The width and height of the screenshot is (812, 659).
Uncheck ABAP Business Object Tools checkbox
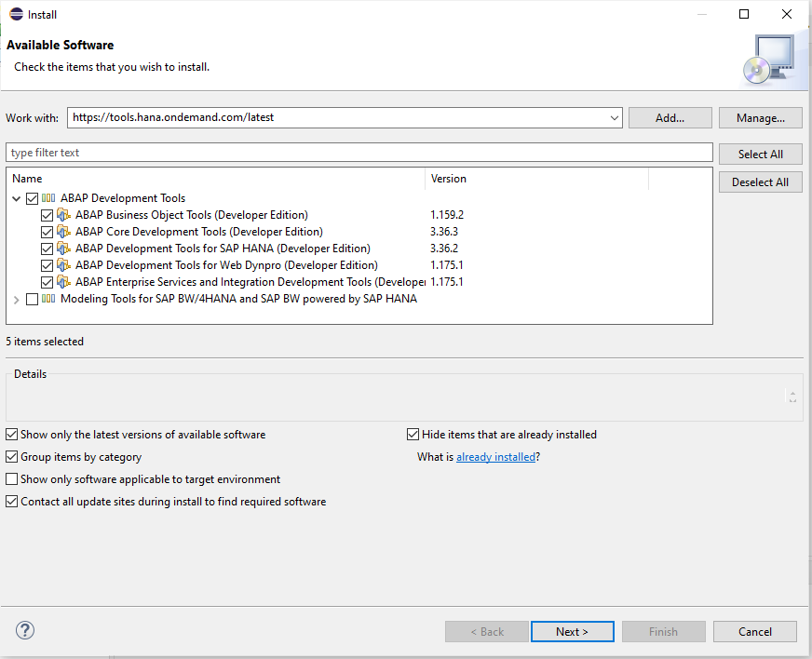[47, 215]
